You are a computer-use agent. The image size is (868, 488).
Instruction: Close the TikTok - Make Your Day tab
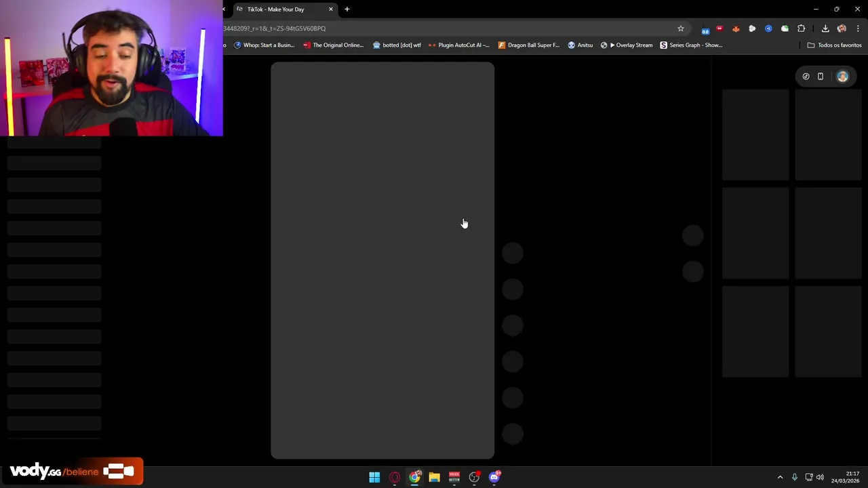[x=331, y=9]
